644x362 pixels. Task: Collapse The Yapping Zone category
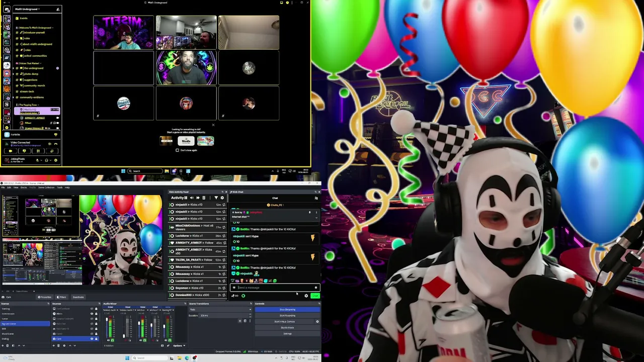28,105
